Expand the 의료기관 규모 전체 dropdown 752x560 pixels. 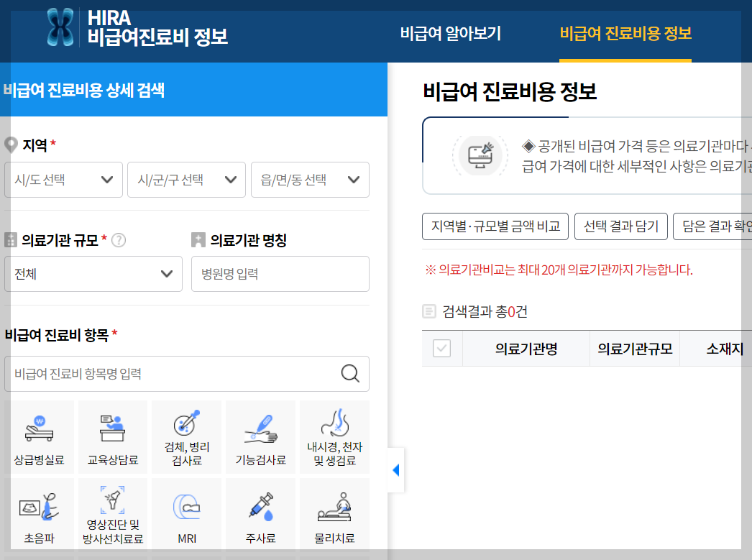93,274
